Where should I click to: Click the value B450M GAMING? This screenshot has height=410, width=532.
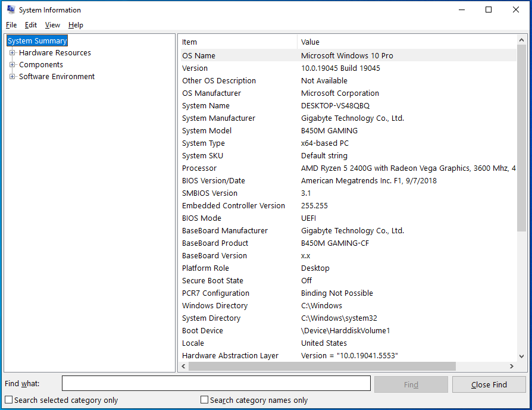[x=329, y=131]
